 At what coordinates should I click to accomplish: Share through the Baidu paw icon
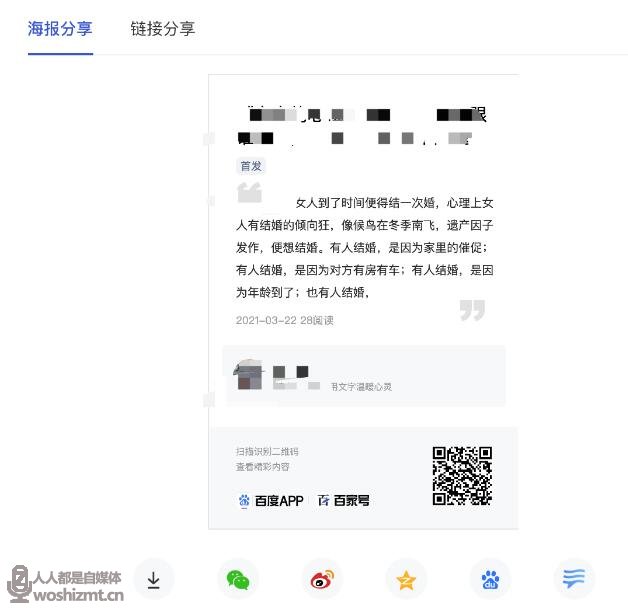pyautogui.click(x=490, y=579)
